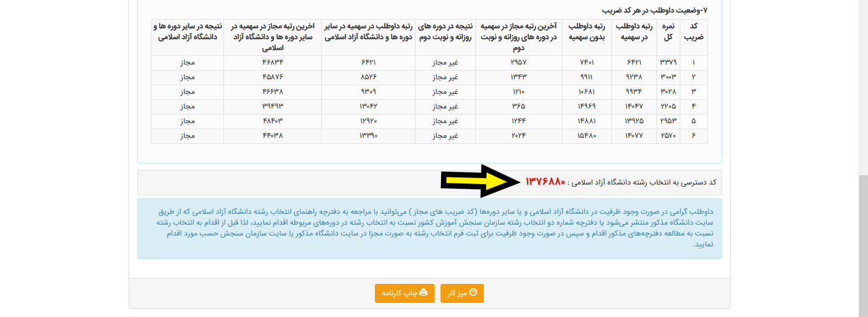868x317 pixels.
Task: Click the page vertical scrollbar thumb
Action: click(x=863, y=244)
